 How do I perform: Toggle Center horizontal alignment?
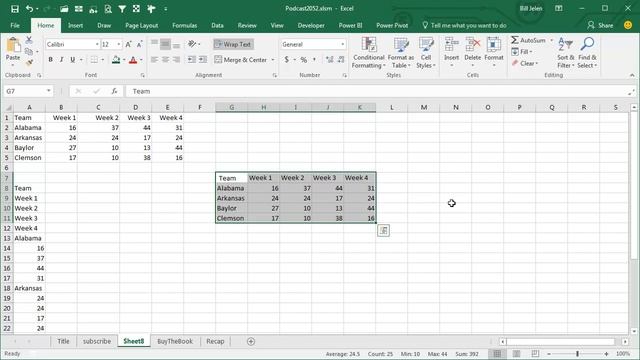coord(165,60)
